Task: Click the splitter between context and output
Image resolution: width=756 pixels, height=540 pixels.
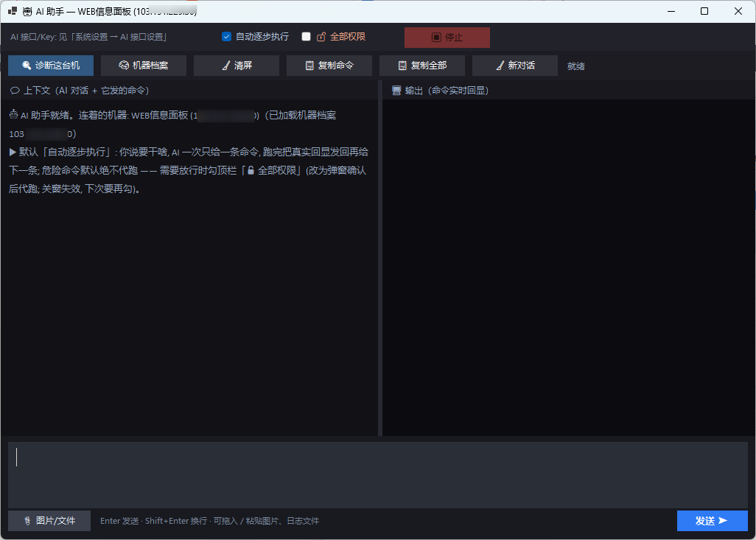Action: 380,259
